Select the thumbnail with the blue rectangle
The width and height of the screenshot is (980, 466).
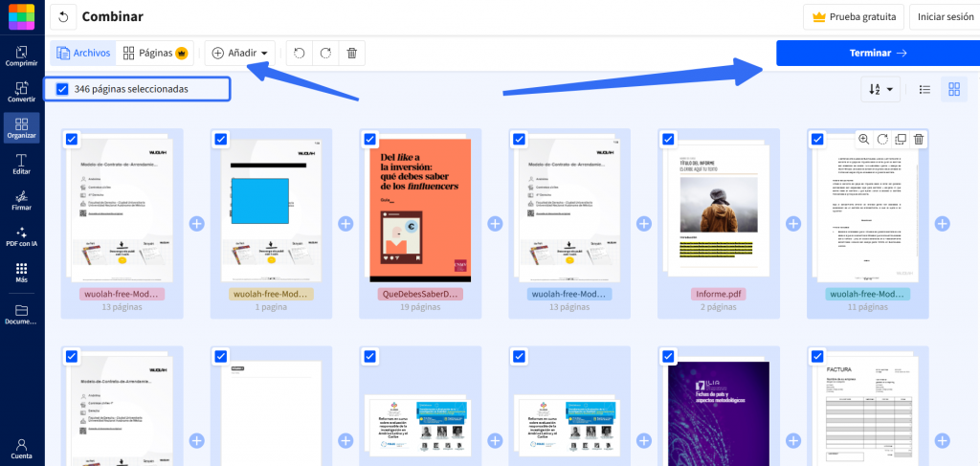tap(271, 211)
